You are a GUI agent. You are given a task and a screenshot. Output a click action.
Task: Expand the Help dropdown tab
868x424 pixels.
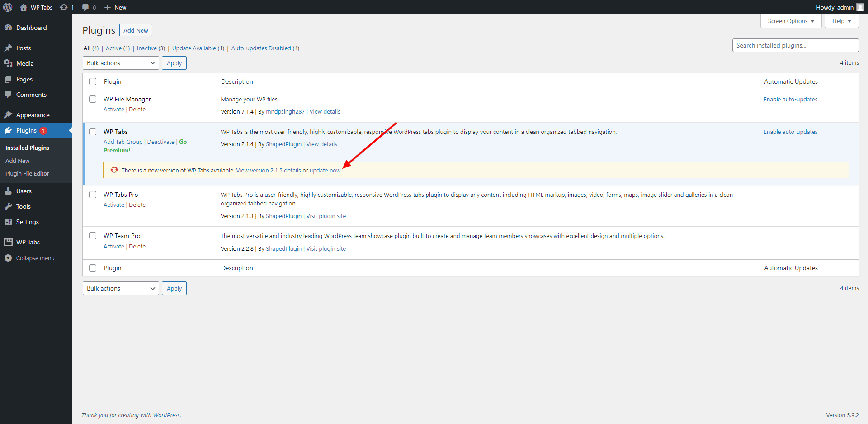tap(841, 21)
